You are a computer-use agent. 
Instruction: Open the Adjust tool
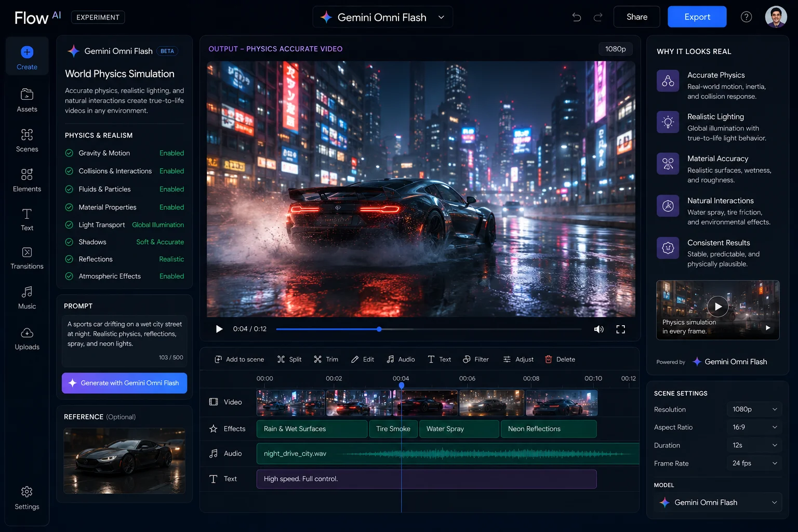(518, 360)
